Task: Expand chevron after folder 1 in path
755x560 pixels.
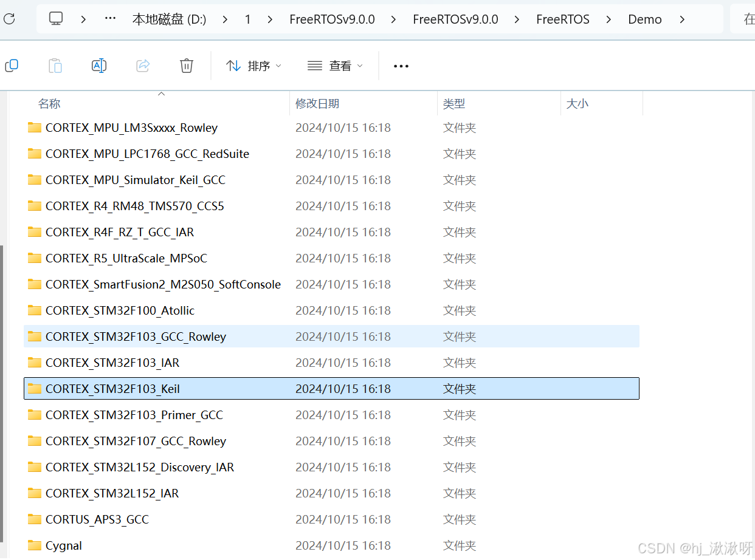Action: [x=270, y=19]
